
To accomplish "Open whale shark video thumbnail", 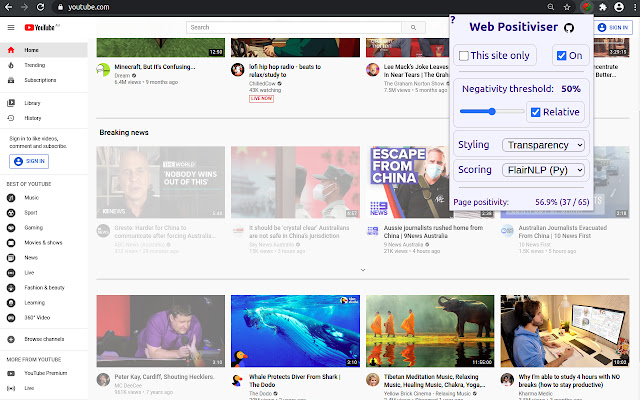I will (296, 331).
